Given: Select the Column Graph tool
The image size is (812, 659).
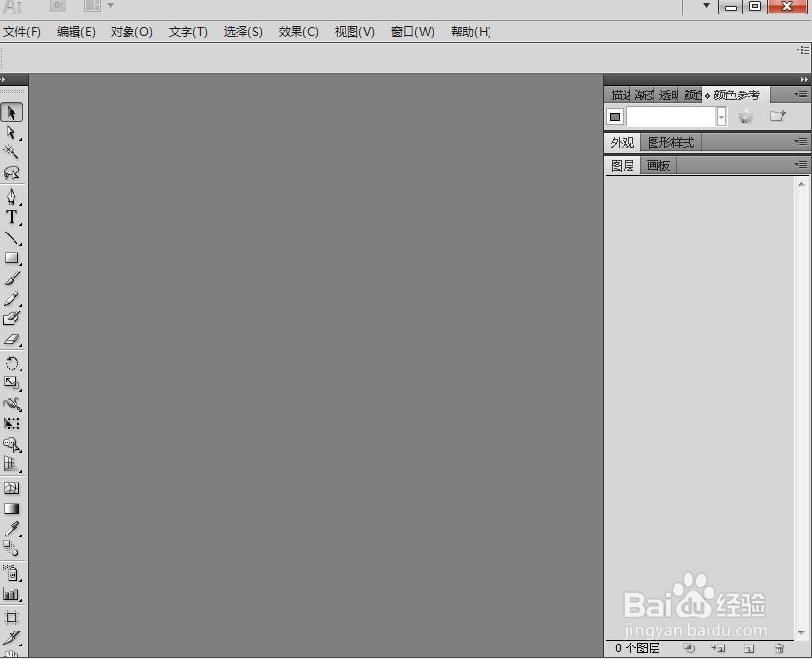Looking at the screenshot, I should click(x=12, y=594).
